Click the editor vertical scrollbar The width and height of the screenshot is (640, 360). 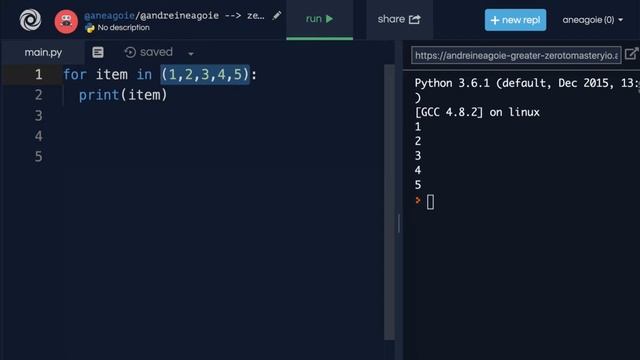tap(389, 202)
